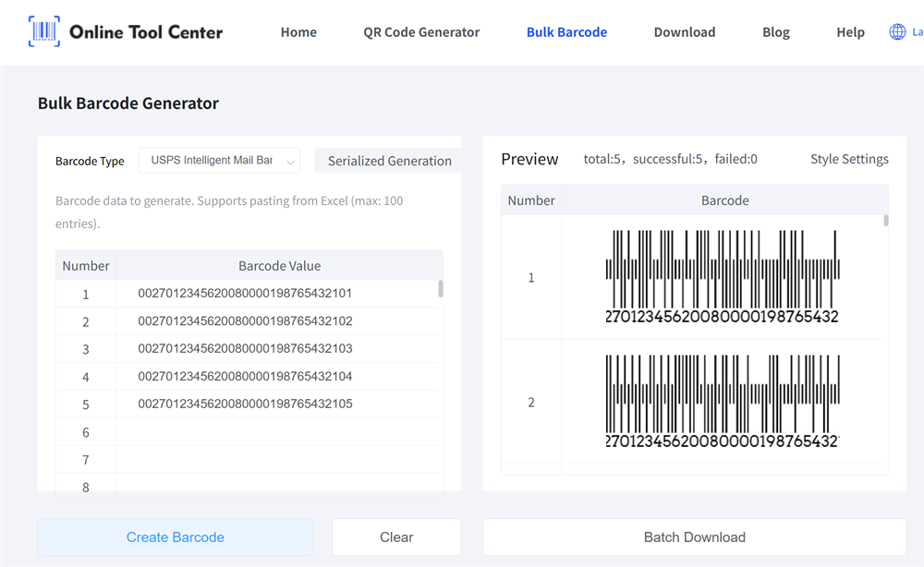924x567 pixels.
Task: Open the Download menu item
Action: point(684,31)
